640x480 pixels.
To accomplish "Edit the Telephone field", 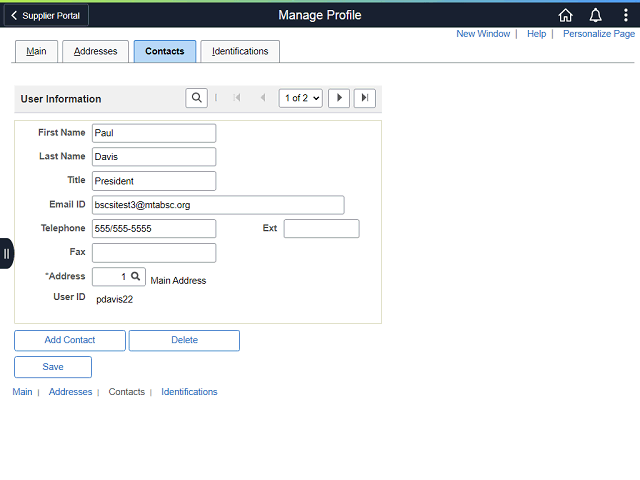I will (154, 229).
